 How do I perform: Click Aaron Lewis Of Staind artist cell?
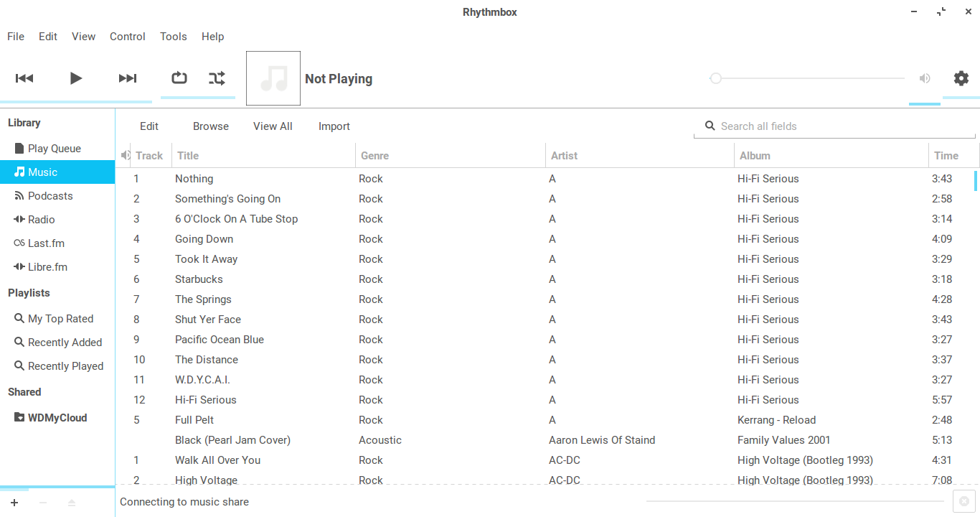click(x=602, y=440)
